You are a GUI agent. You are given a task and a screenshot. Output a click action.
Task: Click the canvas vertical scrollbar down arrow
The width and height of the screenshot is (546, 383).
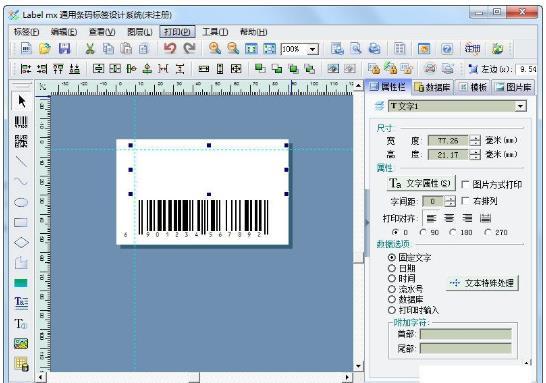click(x=358, y=366)
